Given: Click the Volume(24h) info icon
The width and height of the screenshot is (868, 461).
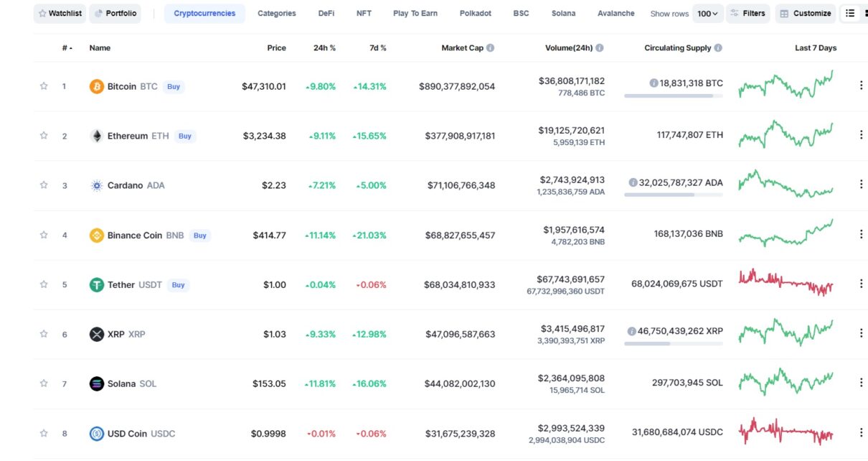Looking at the screenshot, I should click(x=600, y=48).
